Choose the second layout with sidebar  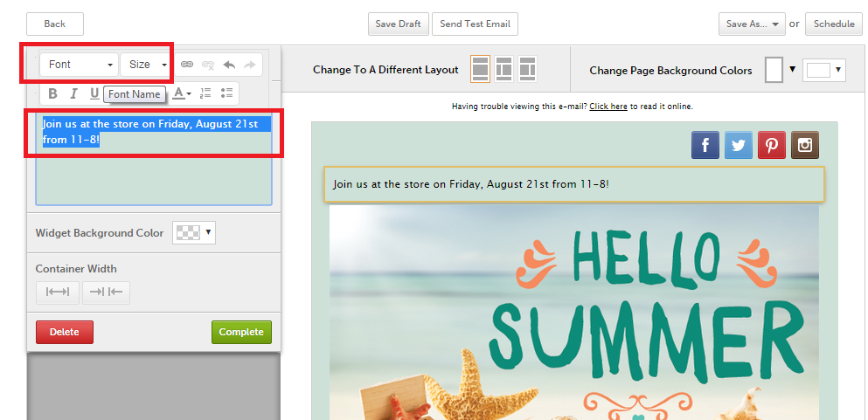pyautogui.click(x=503, y=69)
